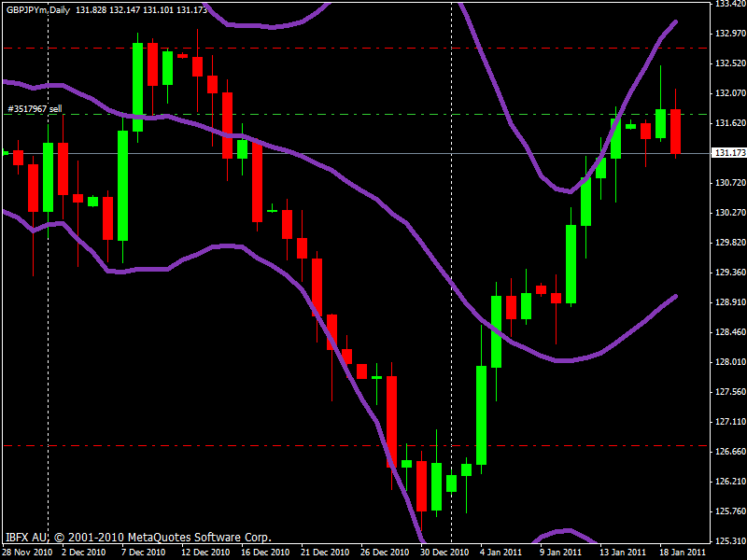Viewport: 747px width, 560px height.
Task: Click the 18 Jan 2011 date label
Action: point(683,553)
